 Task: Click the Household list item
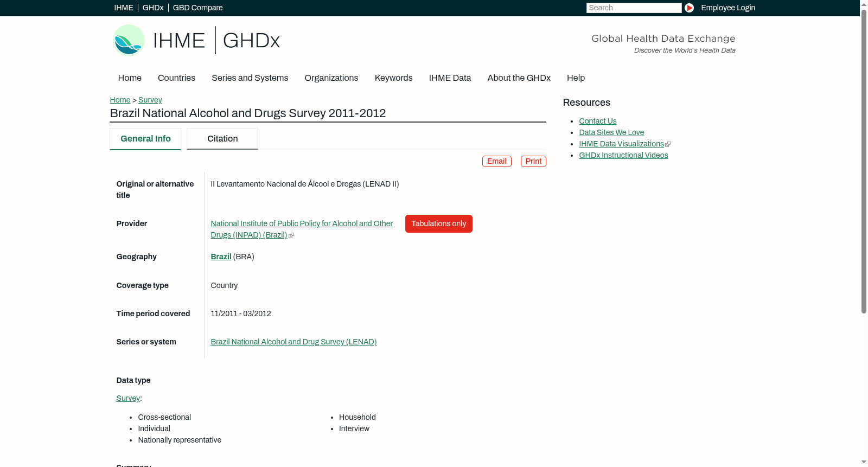(x=358, y=417)
